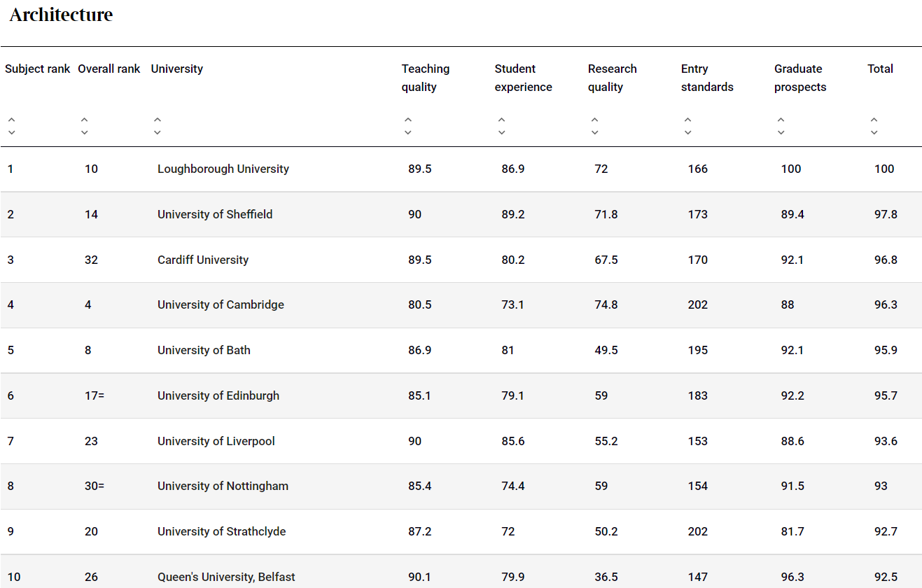Click Cardiff's overall rank 32

click(91, 260)
